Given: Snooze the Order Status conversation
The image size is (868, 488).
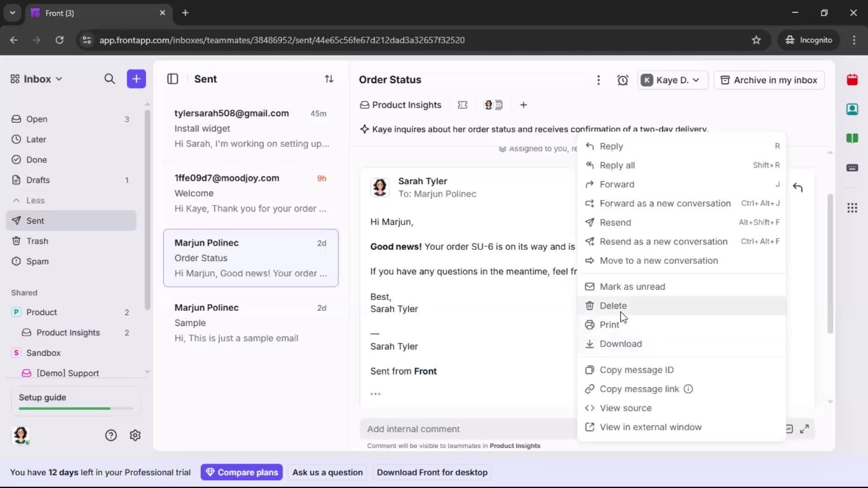Looking at the screenshot, I should (623, 80).
